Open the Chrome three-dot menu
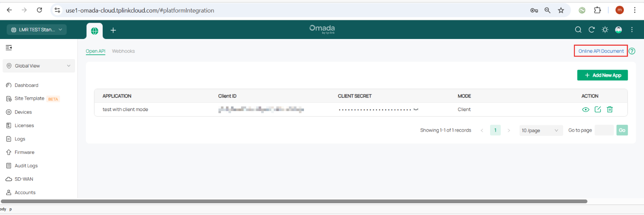Viewport: 644px width, 215px height. point(635,10)
